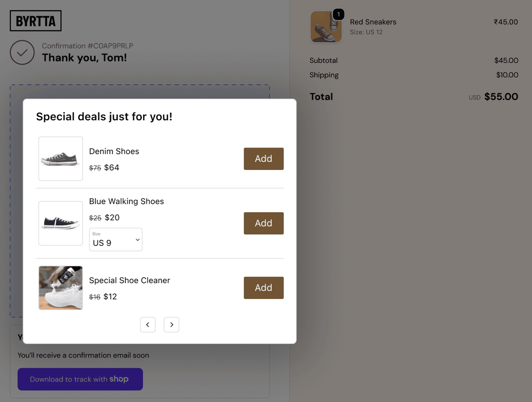Click Download to track with shop
The height and width of the screenshot is (402, 532).
pos(80,379)
